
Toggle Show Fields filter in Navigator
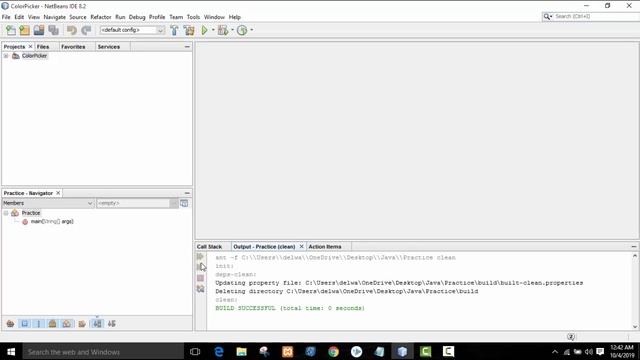tap(24, 324)
